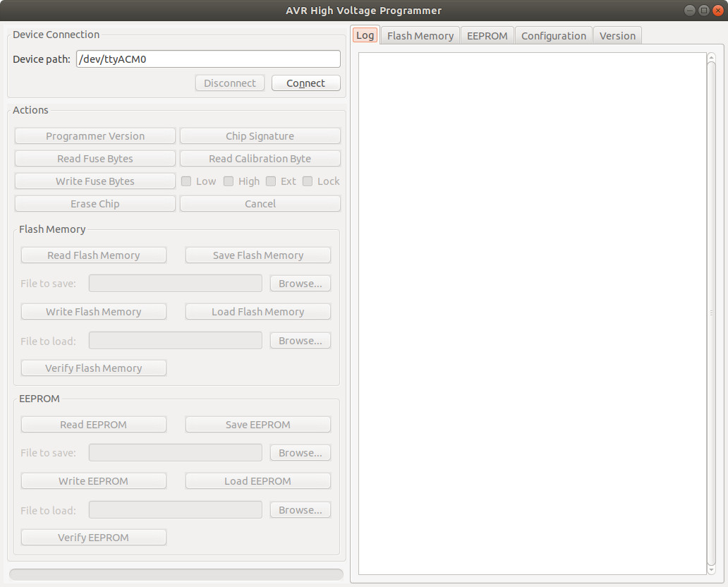The width and height of the screenshot is (728, 587).
Task: Click Read Flash Memory button
Action: (x=94, y=255)
